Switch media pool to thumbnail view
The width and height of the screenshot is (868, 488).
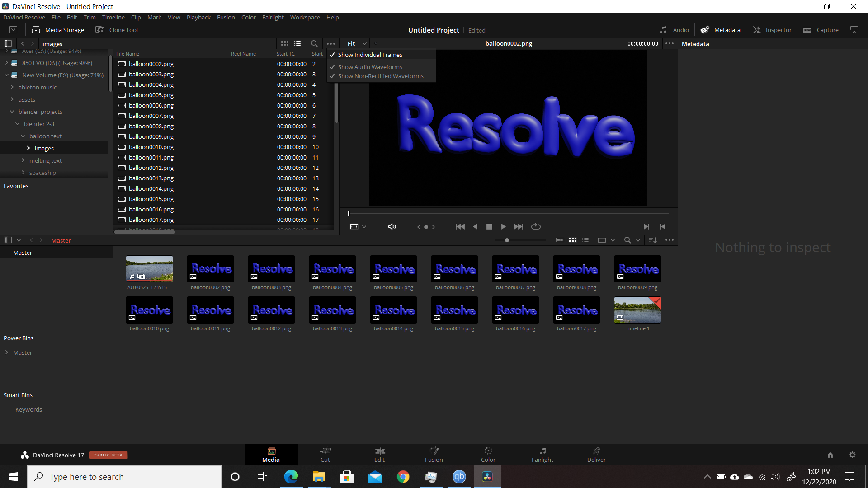coord(573,240)
